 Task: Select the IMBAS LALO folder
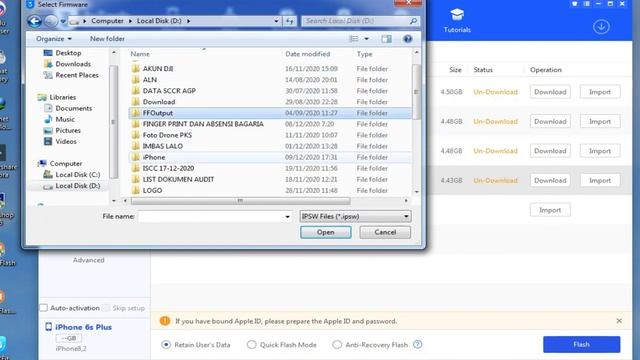(270, 146)
